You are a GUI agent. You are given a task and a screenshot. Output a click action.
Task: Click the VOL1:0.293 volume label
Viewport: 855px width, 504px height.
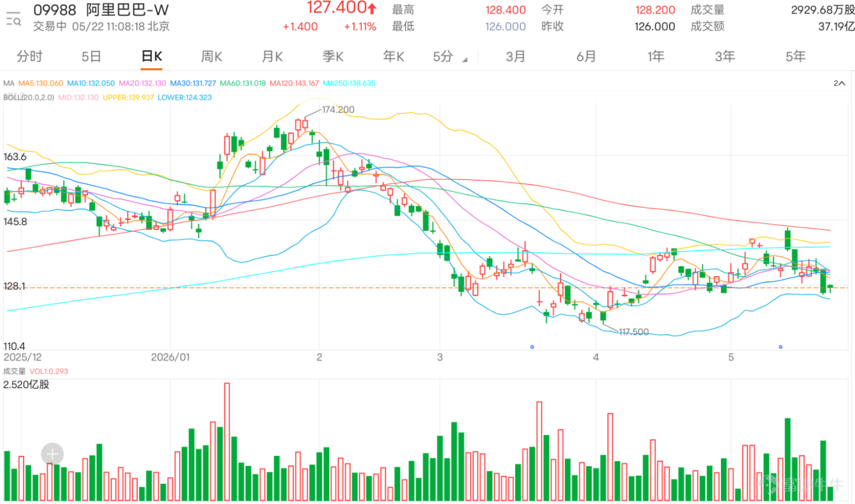tap(49, 371)
